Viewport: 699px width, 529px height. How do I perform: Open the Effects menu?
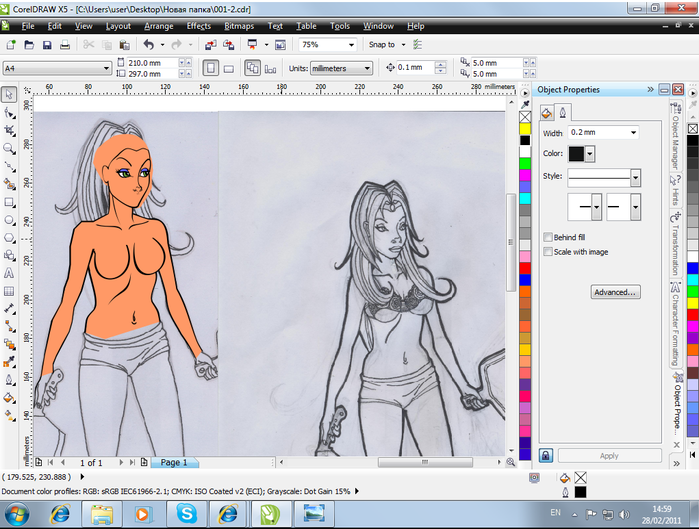198,25
